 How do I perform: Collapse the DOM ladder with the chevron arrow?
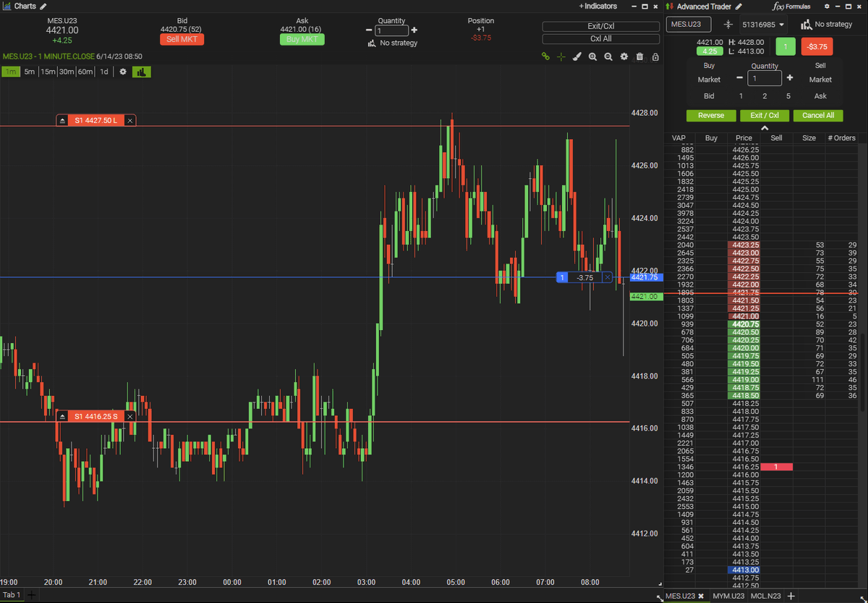pos(765,127)
